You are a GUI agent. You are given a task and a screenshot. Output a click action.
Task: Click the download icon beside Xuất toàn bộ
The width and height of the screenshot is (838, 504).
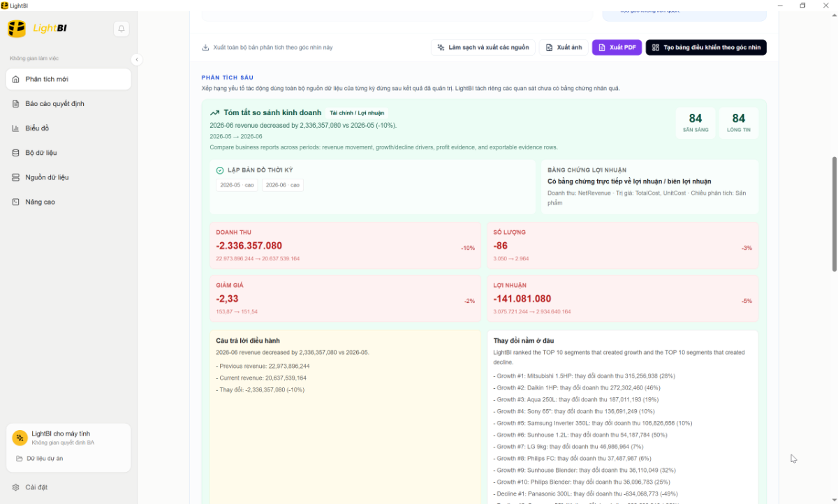click(x=205, y=47)
